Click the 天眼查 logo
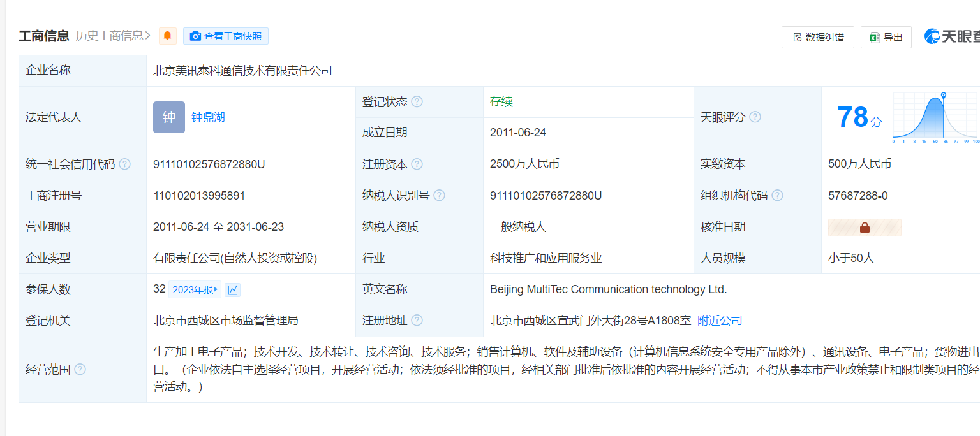Image resolution: width=980 pixels, height=436 pixels. tap(952, 37)
